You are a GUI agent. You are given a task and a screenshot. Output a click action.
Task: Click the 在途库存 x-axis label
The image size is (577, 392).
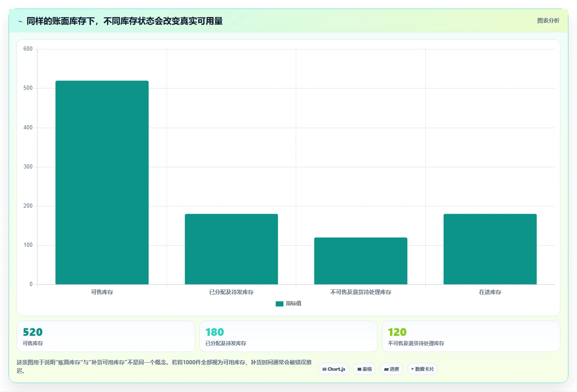pos(490,292)
